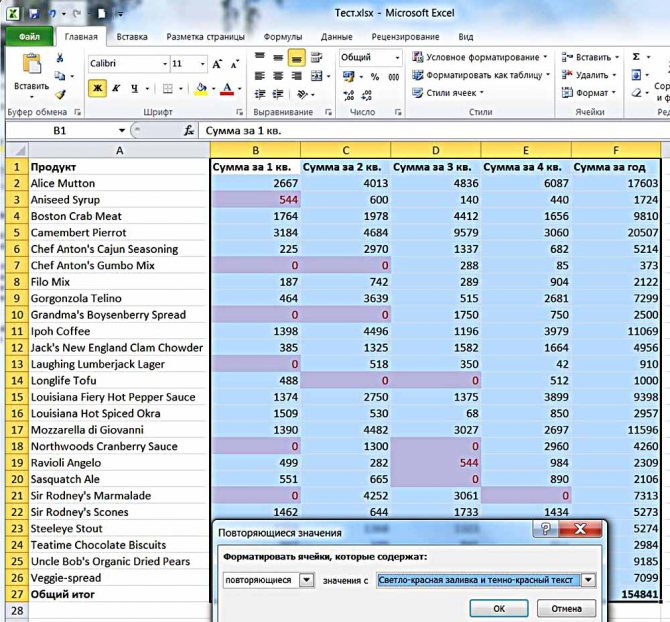The image size is (670, 622).
Task: Click the Paste clipboard icon
Action: 32,65
